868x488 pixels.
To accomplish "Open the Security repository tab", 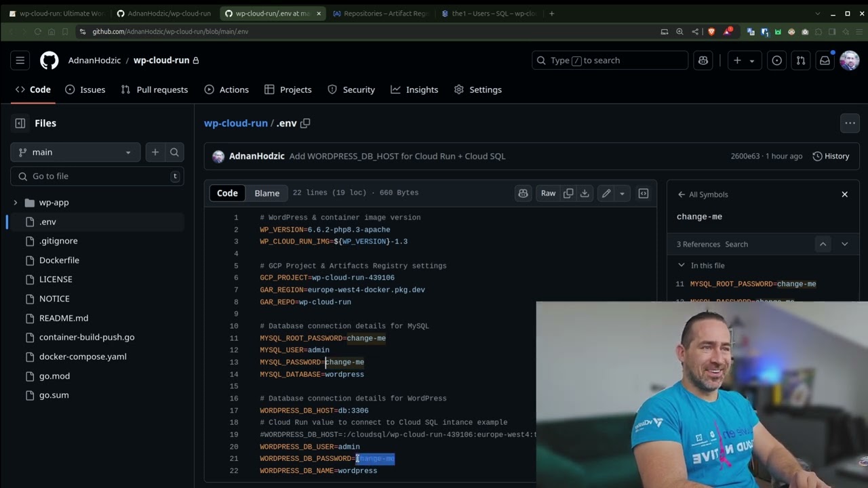I will pyautogui.click(x=351, y=89).
